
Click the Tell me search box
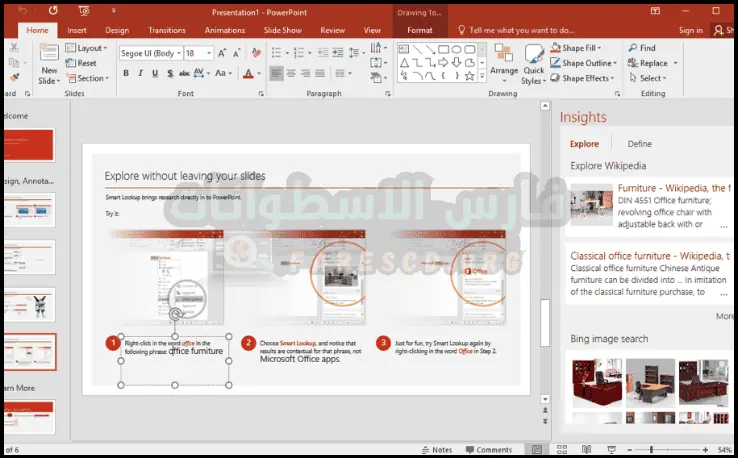(516, 30)
